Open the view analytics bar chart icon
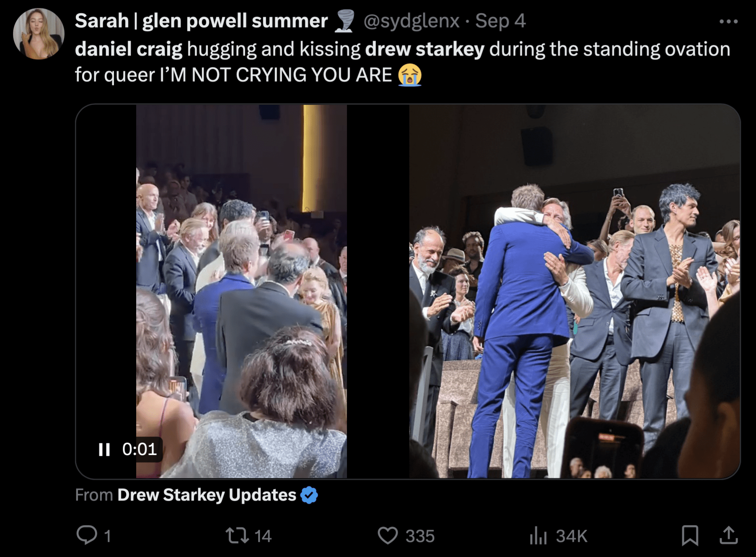This screenshot has height=557, width=756. pyautogui.click(x=538, y=536)
